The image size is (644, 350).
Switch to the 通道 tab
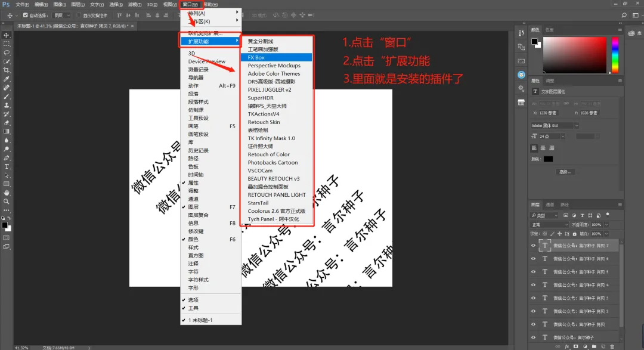[x=550, y=205]
